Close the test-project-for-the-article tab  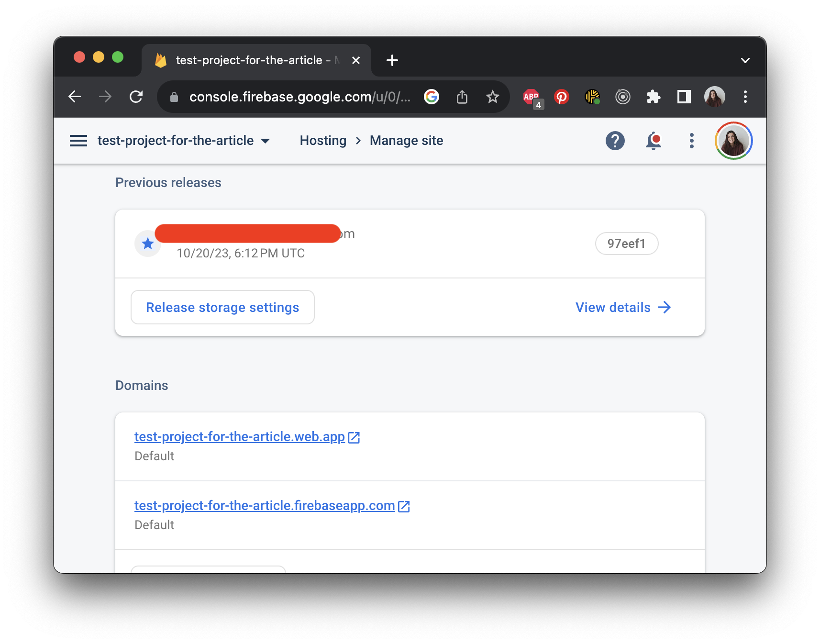[x=356, y=60]
